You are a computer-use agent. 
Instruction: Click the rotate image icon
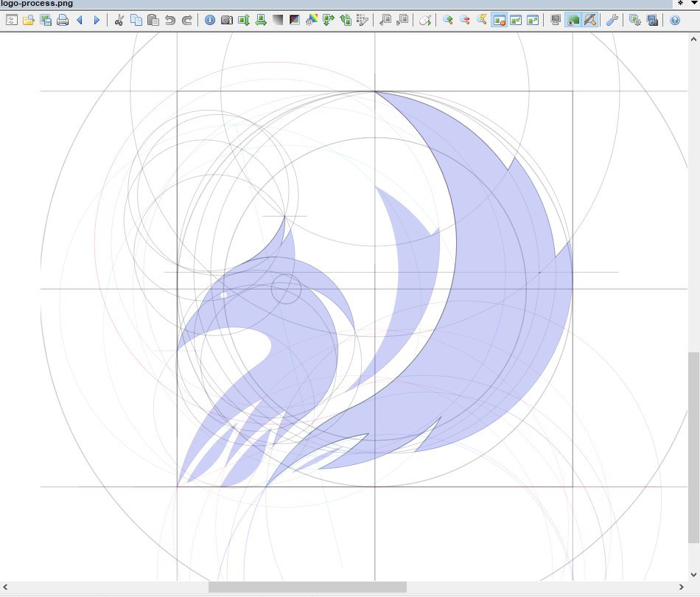pos(346,20)
